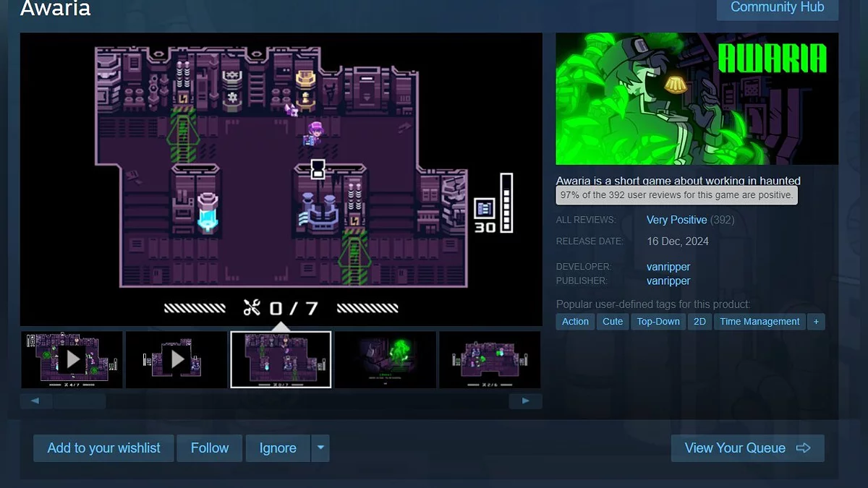Select the Cute tag
This screenshot has width=868, height=488.
coord(613,322)
